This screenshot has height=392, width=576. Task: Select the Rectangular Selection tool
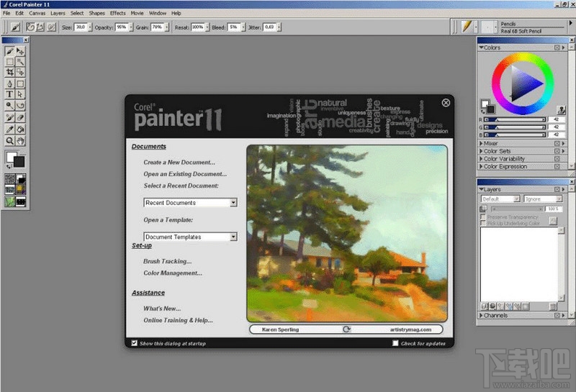tap(10, 62)
